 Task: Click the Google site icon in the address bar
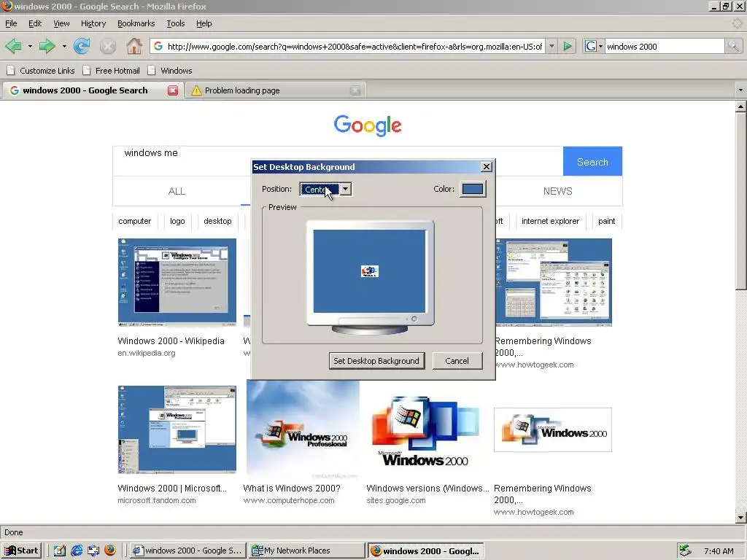pyautogui.click(x=158, y=46)
